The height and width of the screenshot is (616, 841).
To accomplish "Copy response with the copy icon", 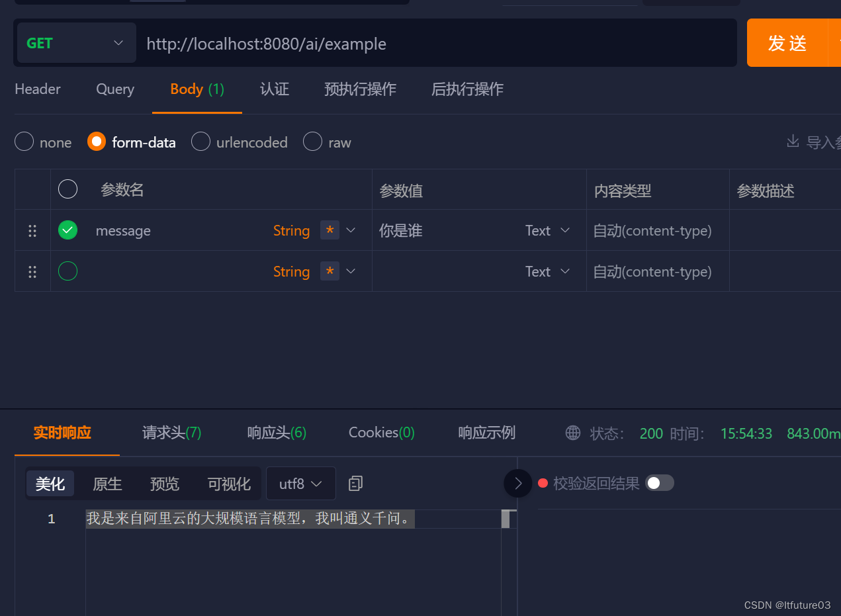I will coord(356,484).
